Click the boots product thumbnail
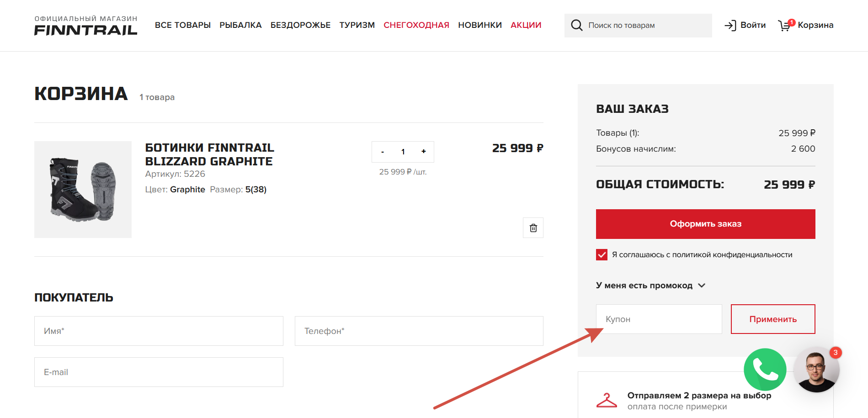 [x=83, y=190]
